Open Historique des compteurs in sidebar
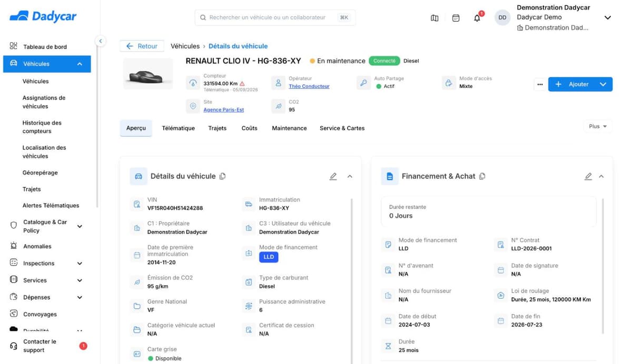 42,127
